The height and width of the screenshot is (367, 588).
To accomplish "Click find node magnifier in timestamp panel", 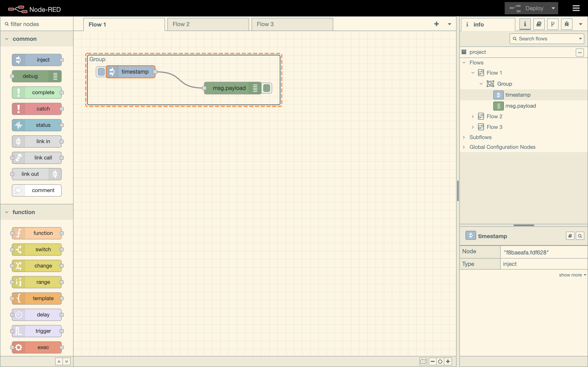I will [580, 236].
